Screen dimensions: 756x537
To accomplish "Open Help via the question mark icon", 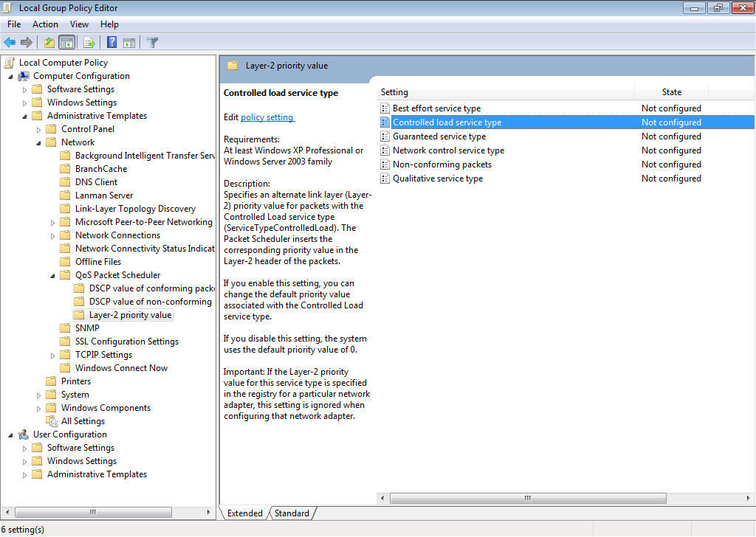I will tap(112, 43).
